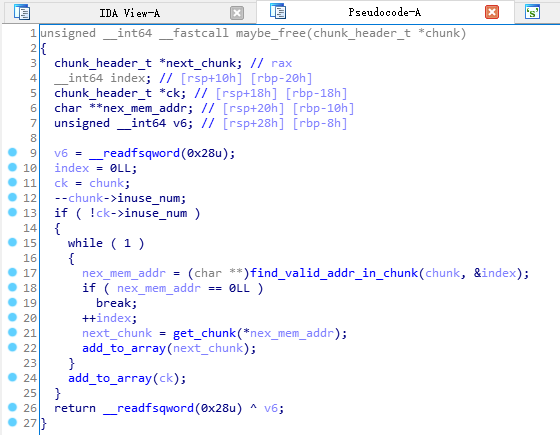Click add_to_array call on line 22
This screenshot has height=435, width=560.
tap(124, 348)
